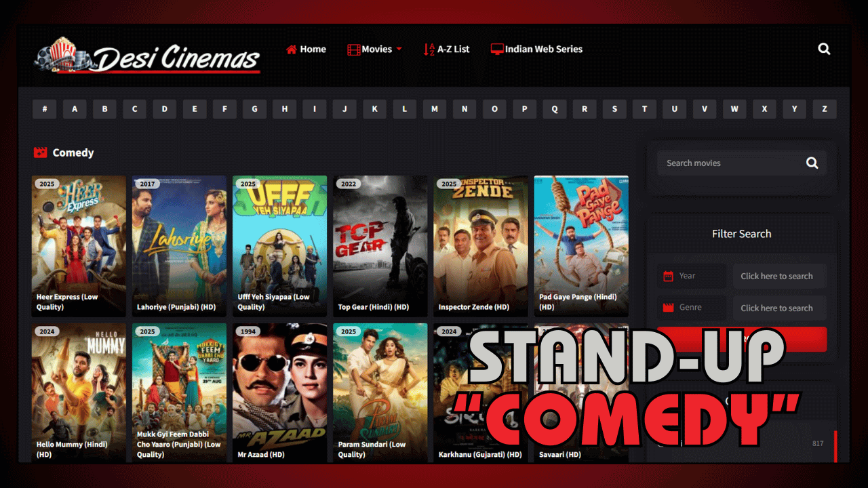
Task: Open the Top Gear (Hindi) poster
Action: [380, 246]
